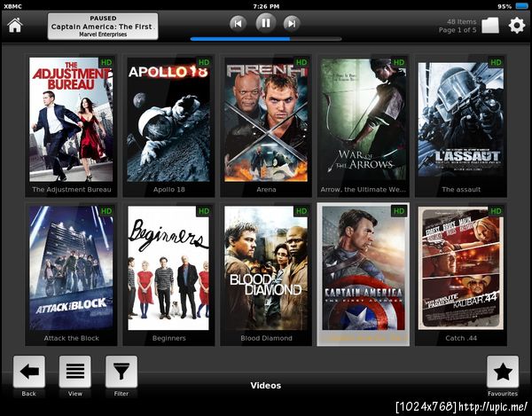Select the L'Assaut movie poster

(461, 120)
